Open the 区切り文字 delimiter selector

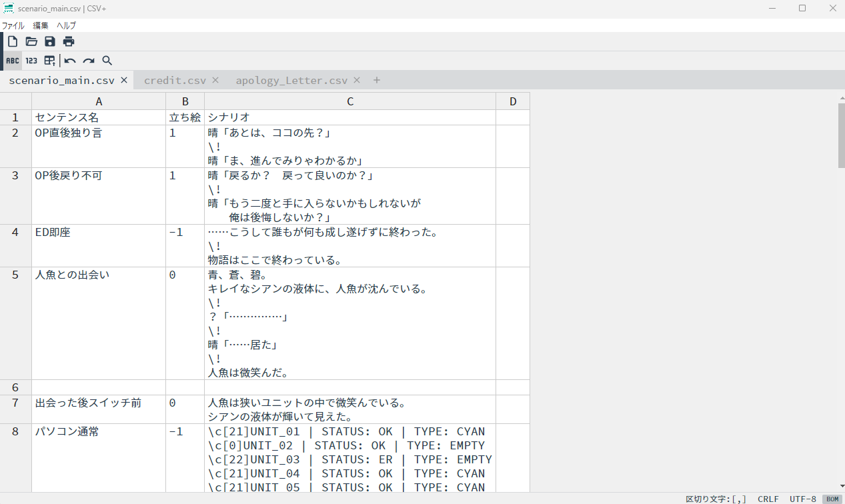(x=716, y=499)
